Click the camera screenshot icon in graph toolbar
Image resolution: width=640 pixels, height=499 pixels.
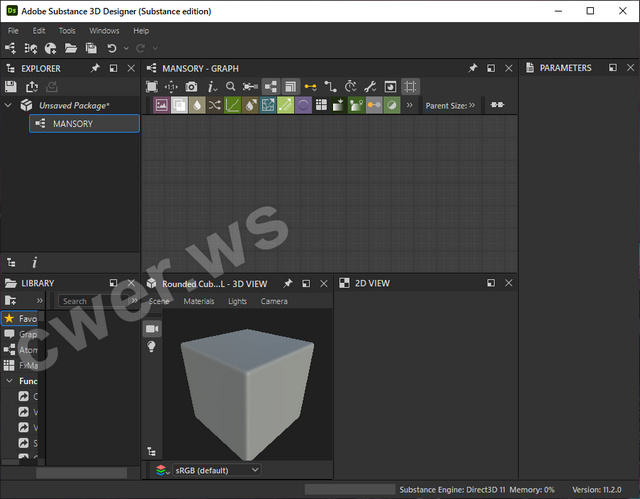[191, 87]
